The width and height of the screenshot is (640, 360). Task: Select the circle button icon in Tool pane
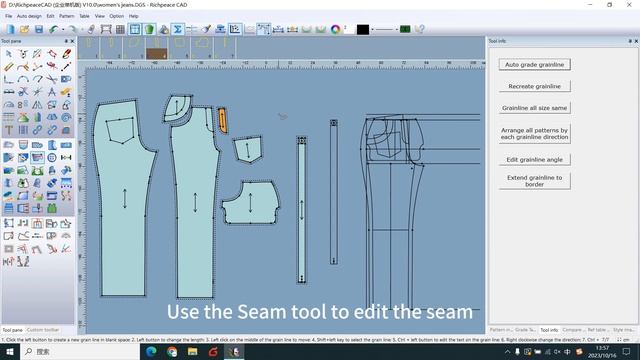tap(52, 157)
